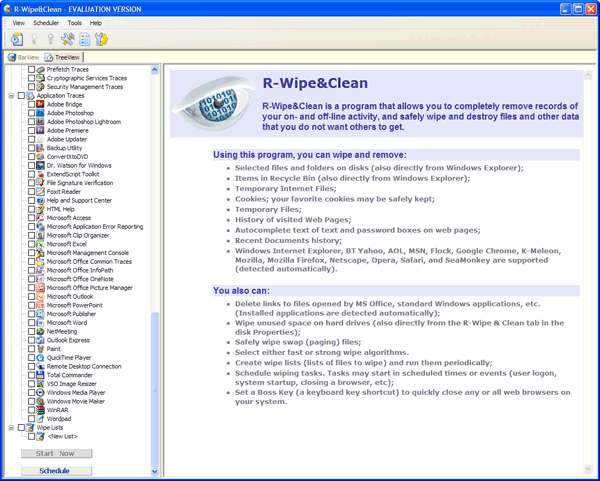Check the Application Traces checkbox
The width and height of the screenshot is (600, 481).
point(21,95)
